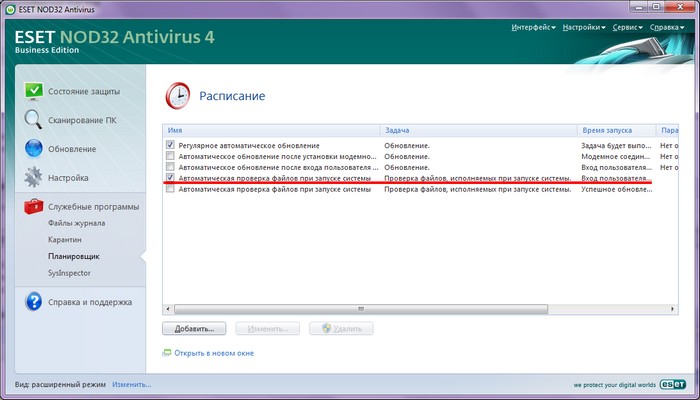Click the green protection status icon
Screen dimensions: 700x400
coord(33,91)
